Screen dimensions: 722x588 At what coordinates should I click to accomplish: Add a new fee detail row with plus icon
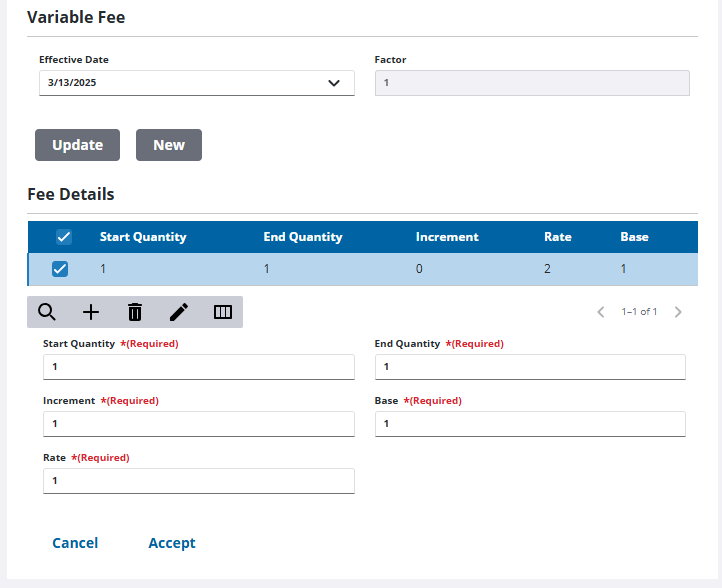point(91,312)
